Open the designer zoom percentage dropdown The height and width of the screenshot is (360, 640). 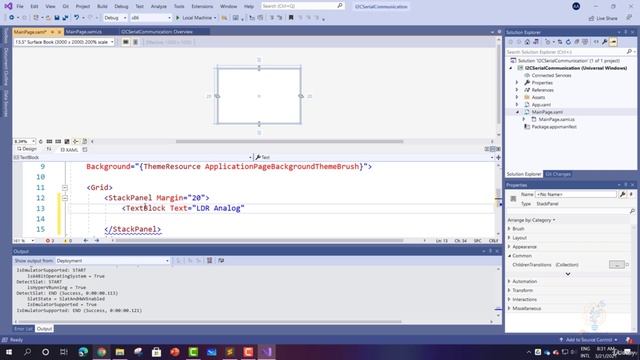(24, 142)
